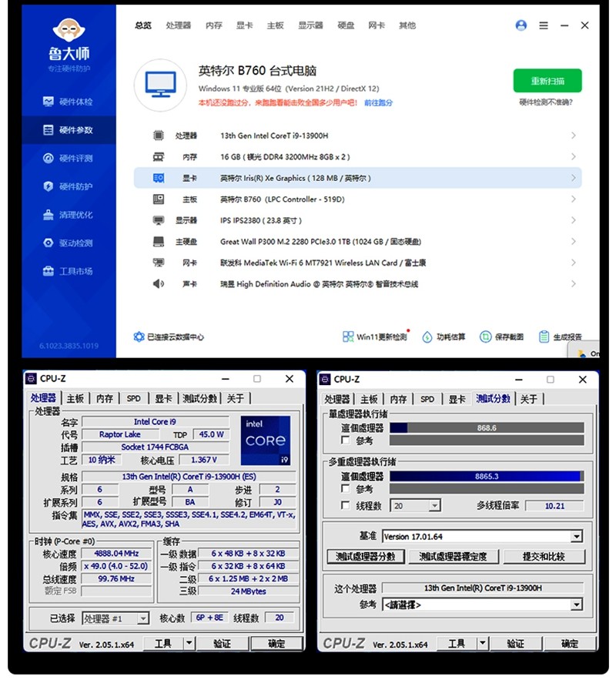Click the empty multi-thread 參考 reference bar
The image size is (616, 690).
coord(487,488)
